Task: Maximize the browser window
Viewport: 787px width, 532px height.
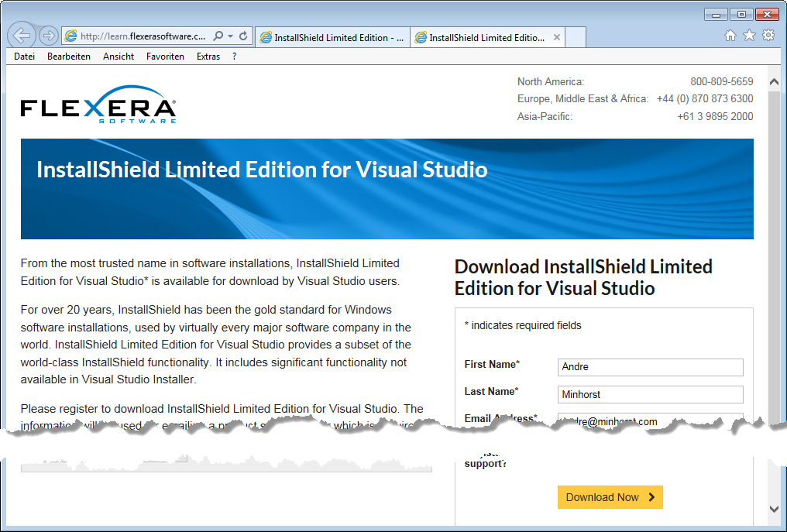Action: pos(741,15)
